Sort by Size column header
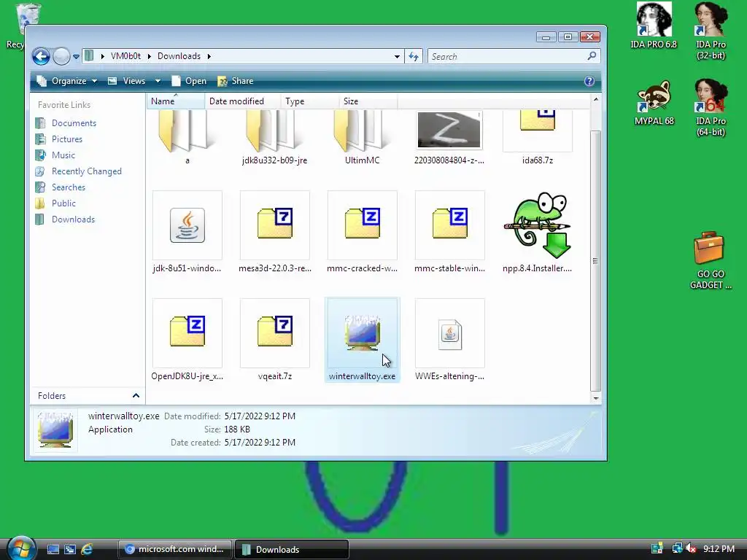 [x=368, y=101]
